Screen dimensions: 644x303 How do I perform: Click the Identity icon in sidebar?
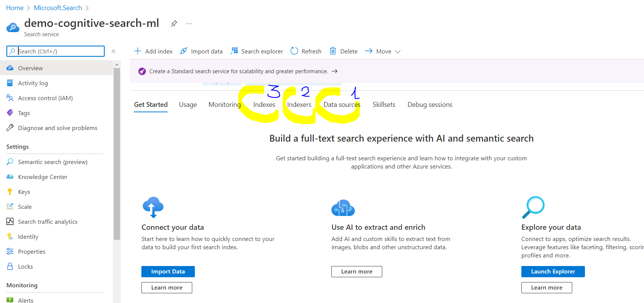(x=10, y=236)
